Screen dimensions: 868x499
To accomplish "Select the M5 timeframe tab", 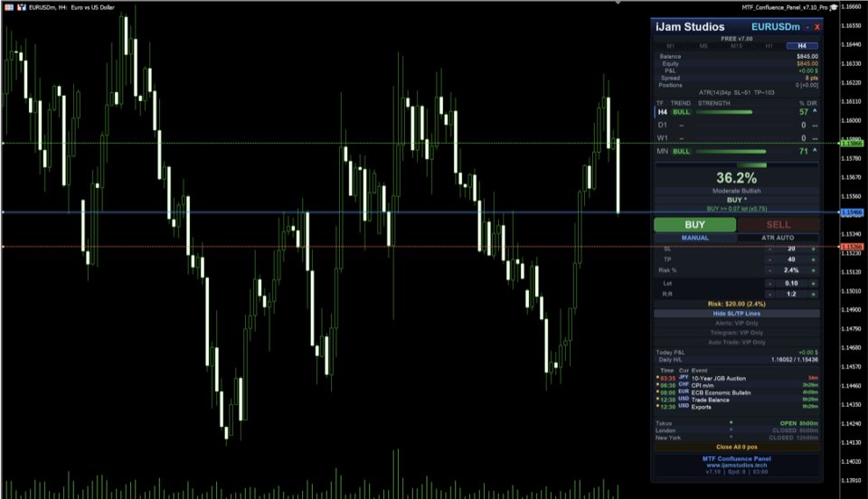I will point(703,46).
